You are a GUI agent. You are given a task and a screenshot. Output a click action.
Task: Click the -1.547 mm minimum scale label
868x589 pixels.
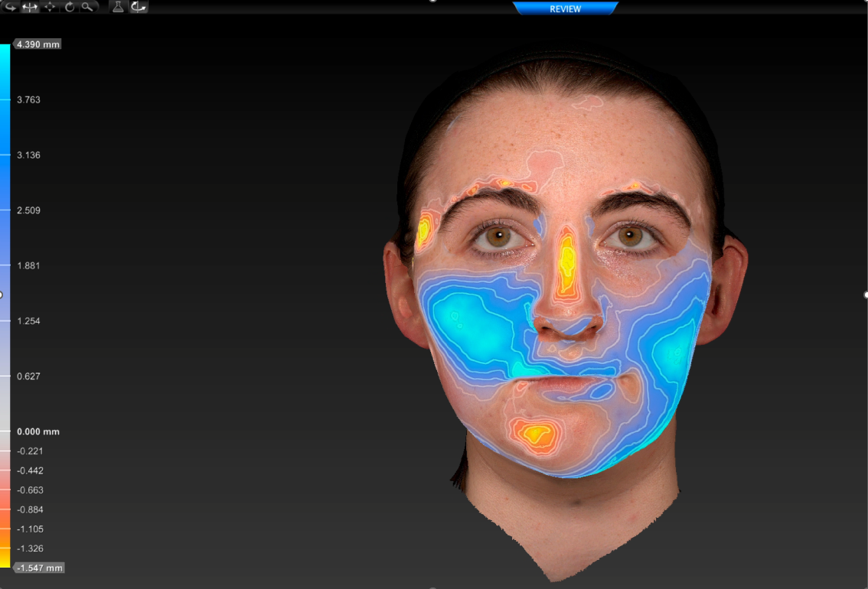pyautogui.click(x=40, y=568)
